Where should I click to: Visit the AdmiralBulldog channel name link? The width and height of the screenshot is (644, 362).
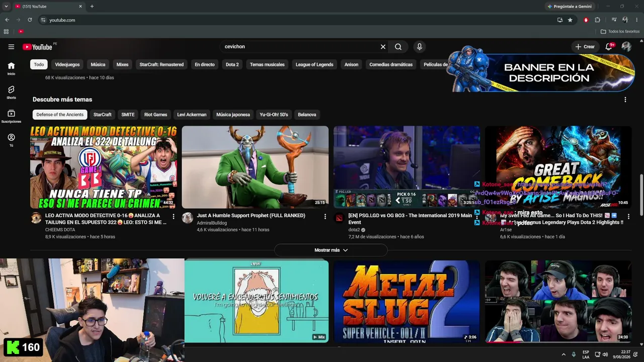pos(212,223)
